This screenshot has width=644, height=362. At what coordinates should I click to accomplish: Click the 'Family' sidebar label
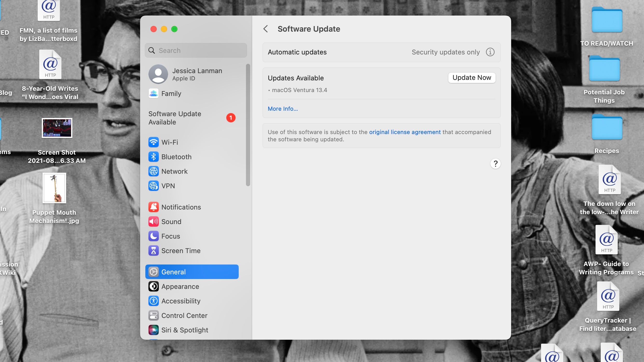click(171, 93)
